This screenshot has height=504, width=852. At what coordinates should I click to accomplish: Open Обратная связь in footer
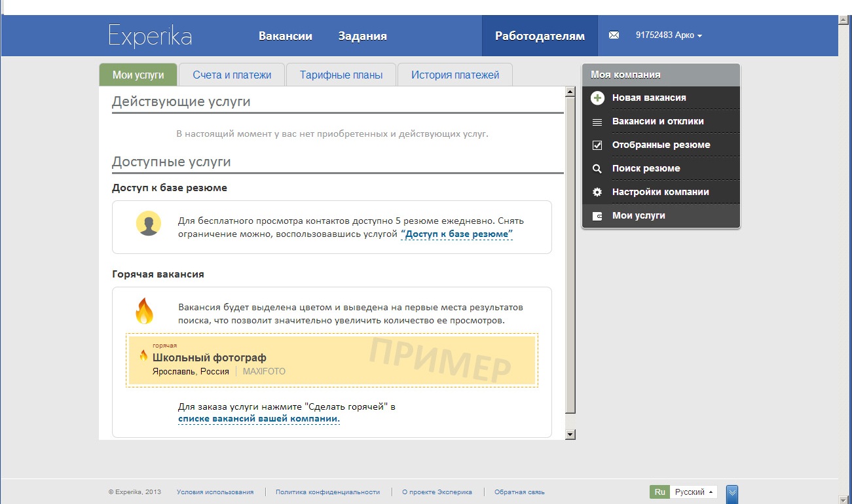pyautogui.click(x=519, y=492)
